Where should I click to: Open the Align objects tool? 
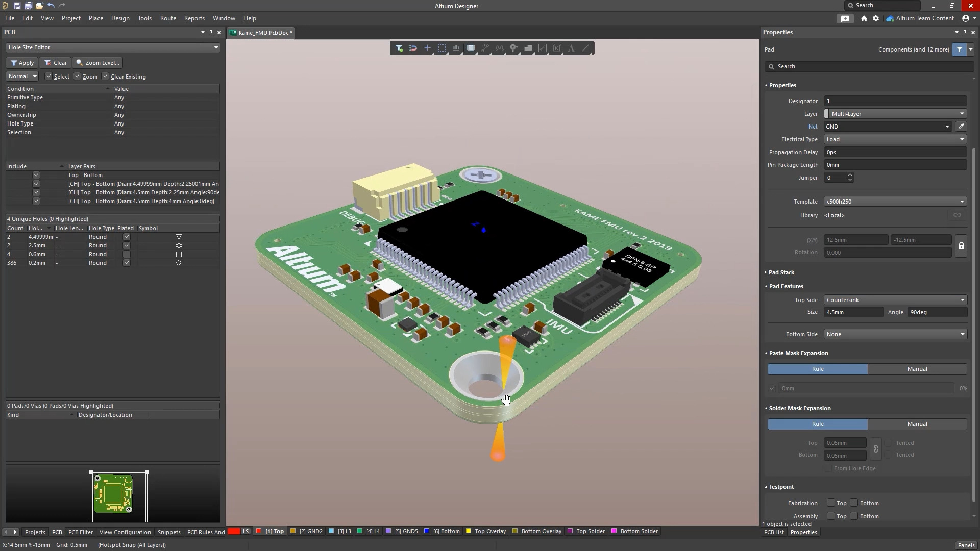(x=456, y=48)
